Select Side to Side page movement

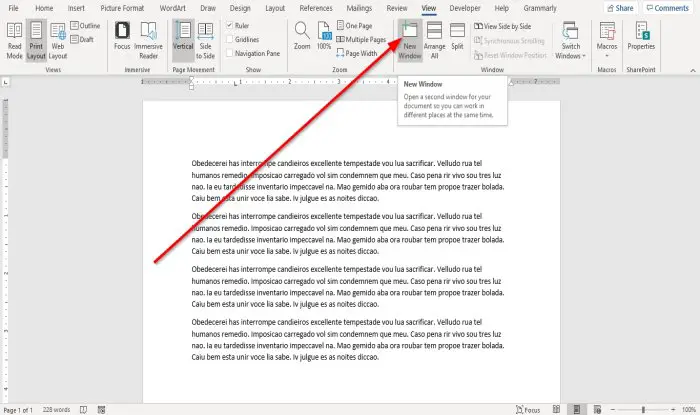pos(205,41)
